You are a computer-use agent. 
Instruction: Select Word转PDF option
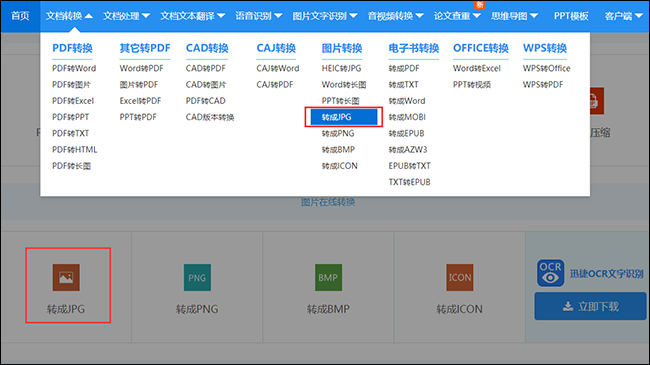pyautogui.click(x=141, y=68)
